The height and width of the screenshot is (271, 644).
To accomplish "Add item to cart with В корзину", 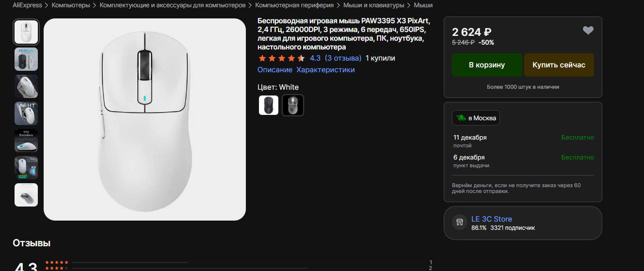I will pos(487,65).
